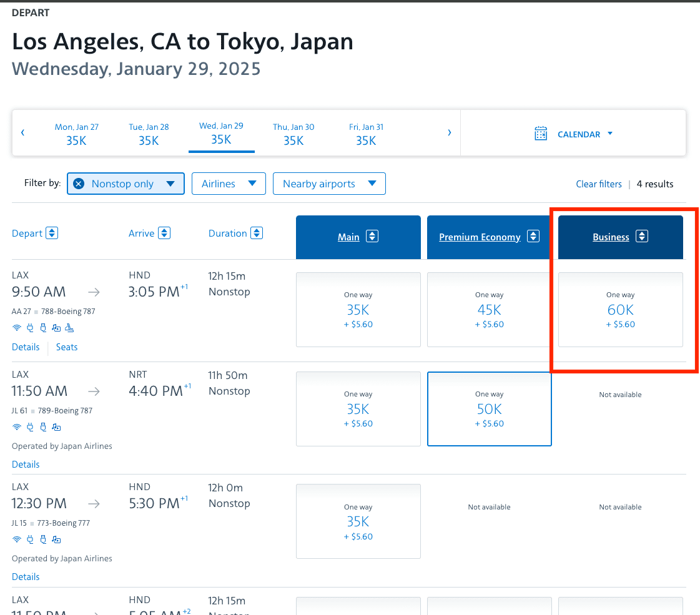Image resolution: width=700 pixels, height=615 pixels.
Task: Click power outlet icon on AA 27 flight
Action: tap(30, 328)
